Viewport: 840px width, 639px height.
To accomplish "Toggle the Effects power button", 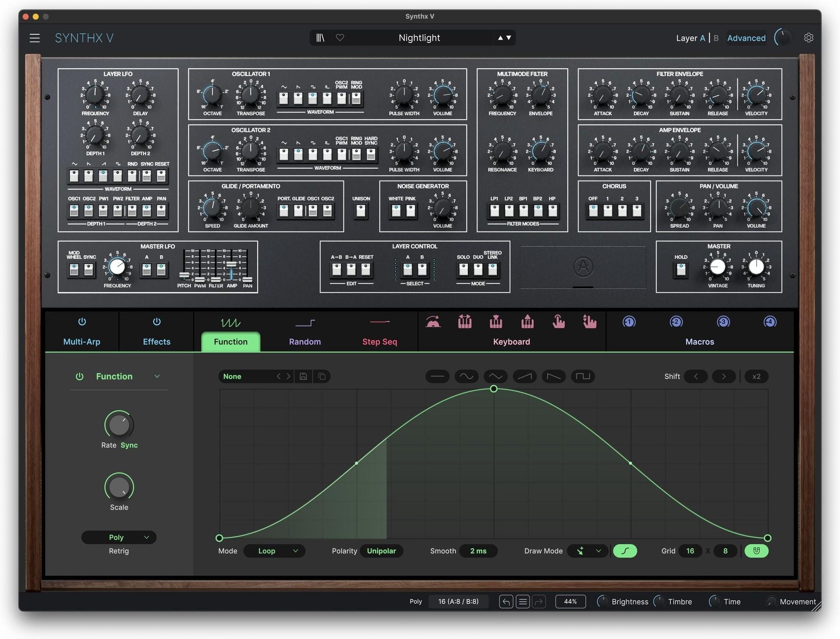I will coord(157,321).
